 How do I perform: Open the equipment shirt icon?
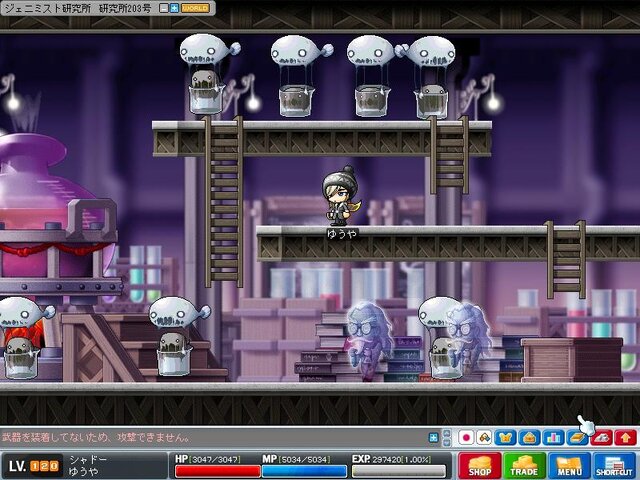coord(505,438)
